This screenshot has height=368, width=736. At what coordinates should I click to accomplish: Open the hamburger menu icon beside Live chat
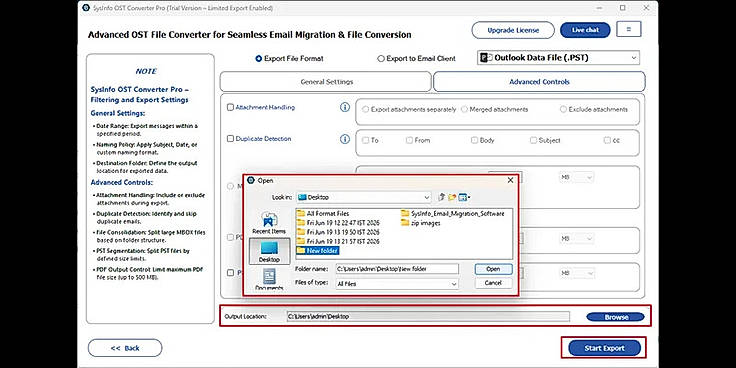point(629,30)
